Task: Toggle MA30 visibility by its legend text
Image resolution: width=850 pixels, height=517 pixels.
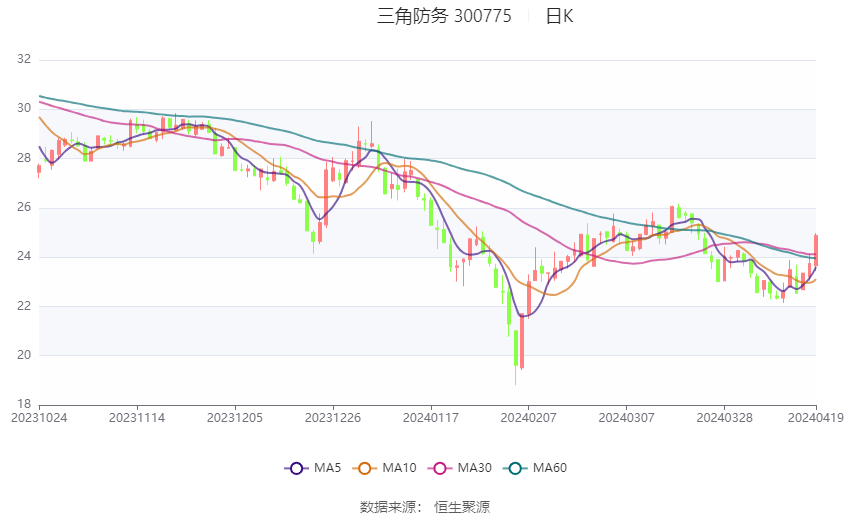Action: 473,468
